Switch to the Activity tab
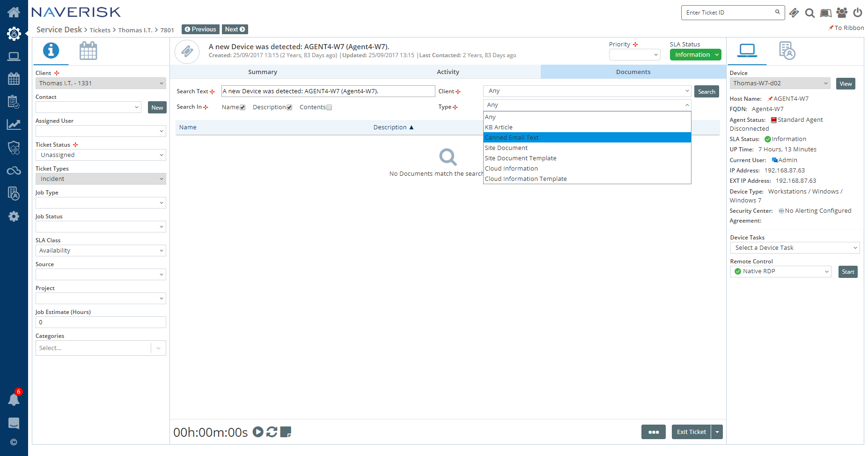The height and width of the screenshot is (456, 868). pyautogui.click(x=448, y=72)
